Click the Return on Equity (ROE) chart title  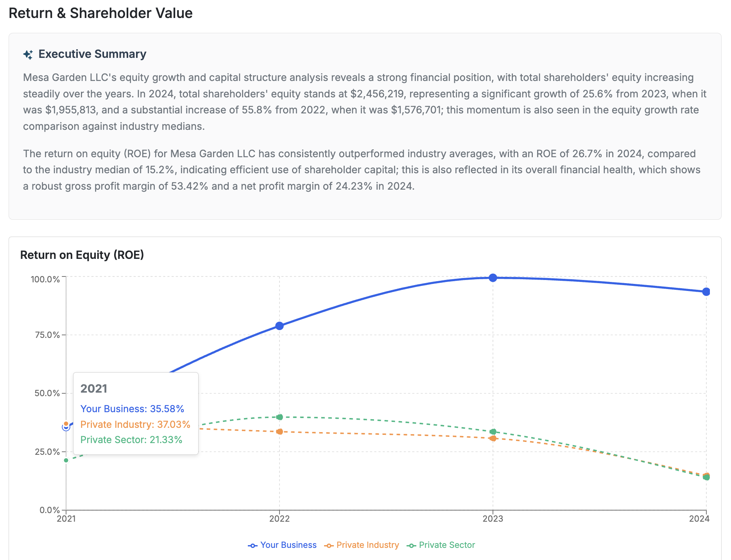(82, 255)
